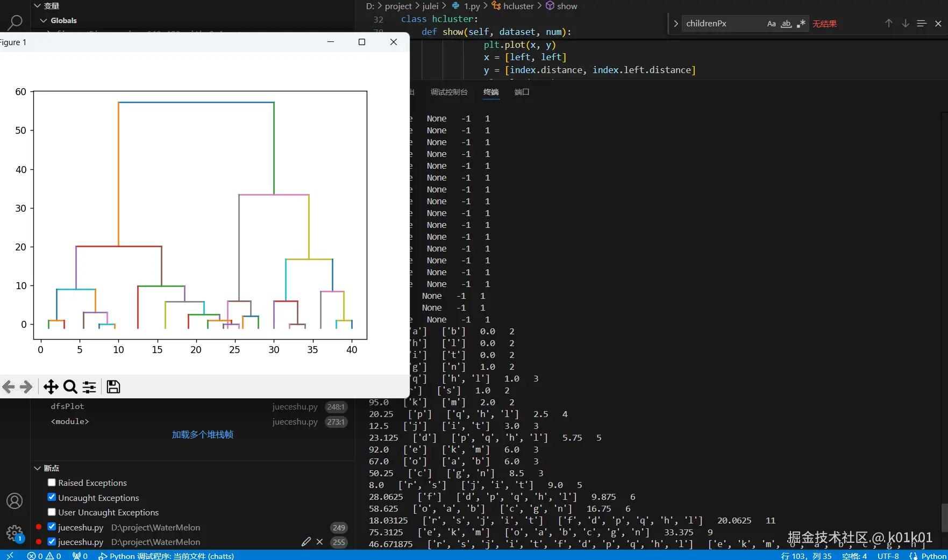Open the ports indicator in status bar

pos(80,556)
